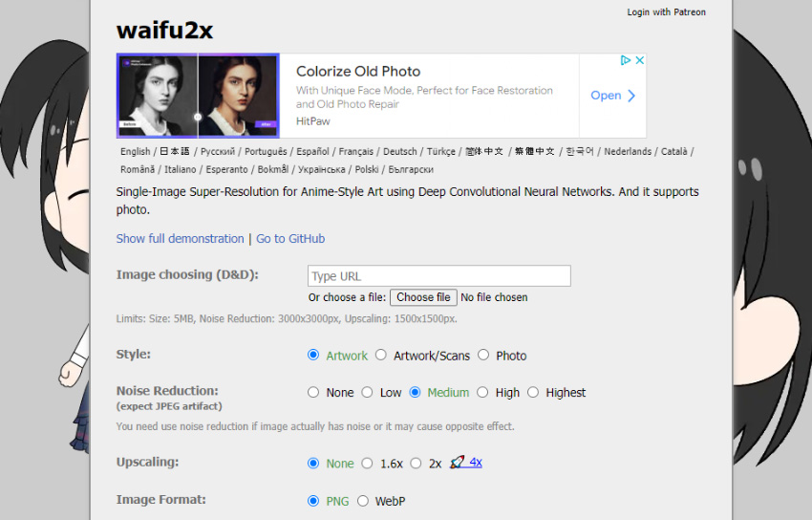Click the 'Noise Reduction:' label
The height and width of the screenshot is (520, 812).
[x=167, y=391]
